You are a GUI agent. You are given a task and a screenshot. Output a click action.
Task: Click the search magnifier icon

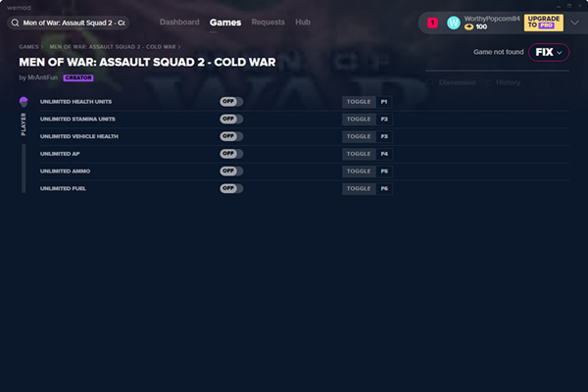pos(15,23)
